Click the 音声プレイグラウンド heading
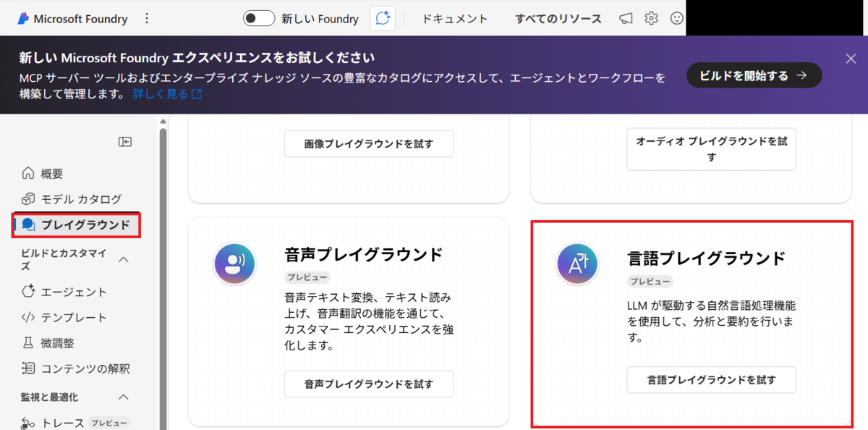Viewport: 868px width, 430px height. (x=363, y=254)
